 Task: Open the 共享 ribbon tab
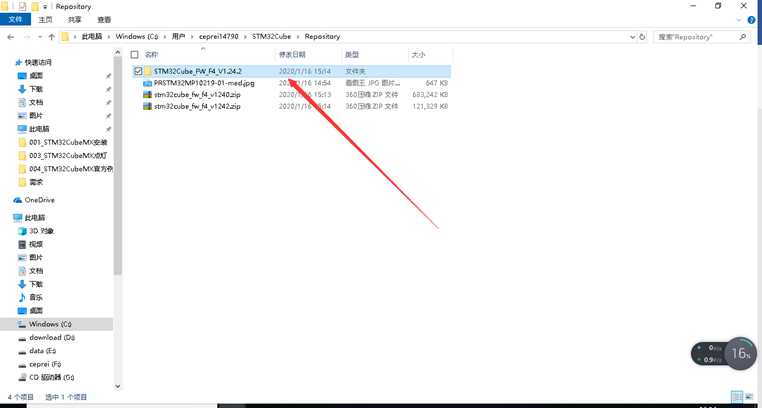(x=74, y=19)
